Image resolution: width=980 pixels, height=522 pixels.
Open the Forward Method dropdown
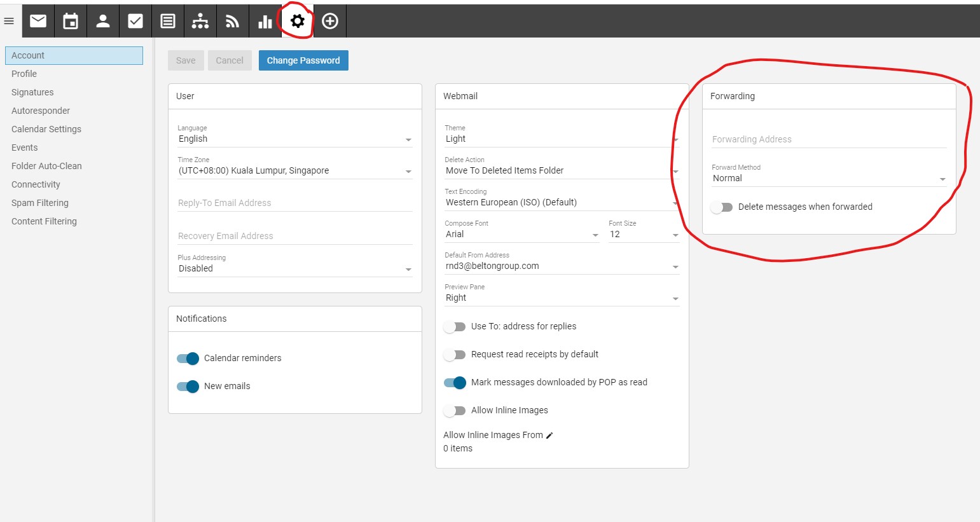tap(829, 175)
